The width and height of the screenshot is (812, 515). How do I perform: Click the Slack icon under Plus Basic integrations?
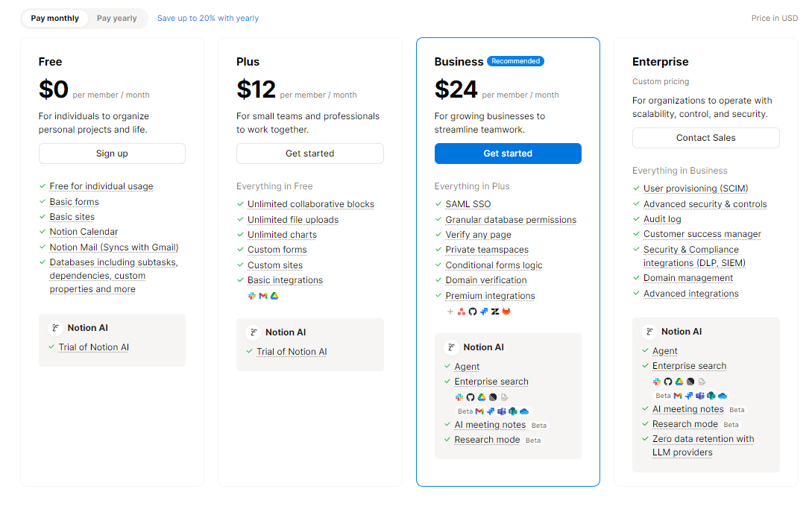252,296
